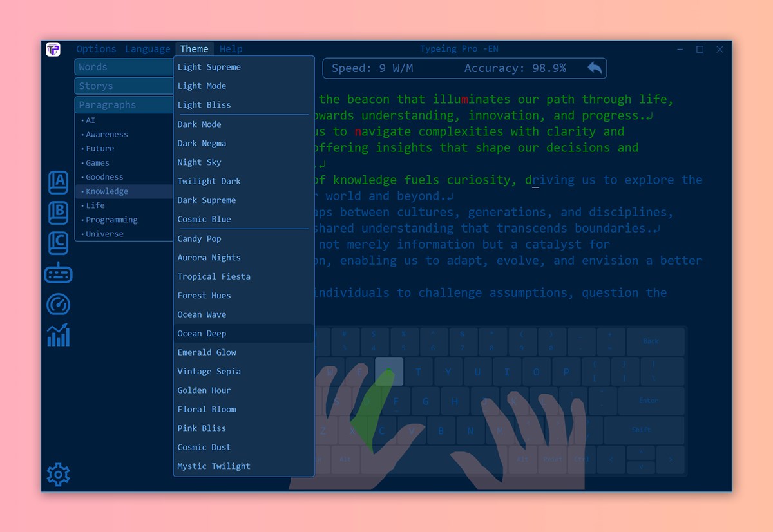
Task: Choose Light Mode theme
Action: [x=243, y=86]
